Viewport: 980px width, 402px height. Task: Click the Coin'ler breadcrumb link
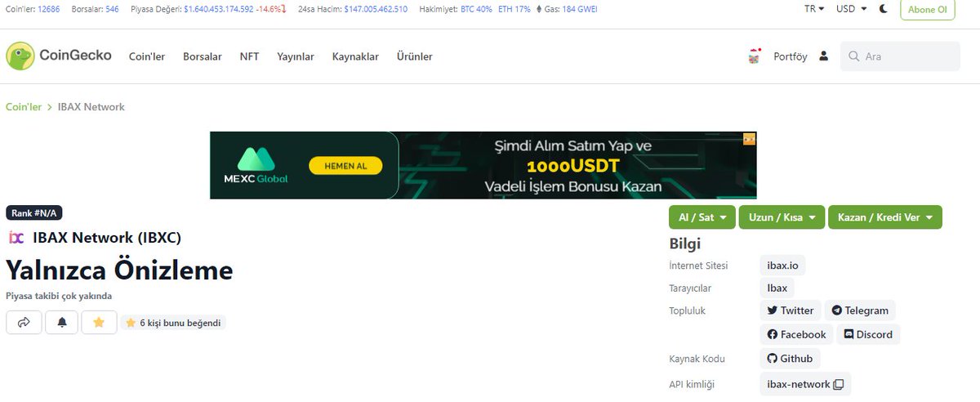click(x=24, y=107)
